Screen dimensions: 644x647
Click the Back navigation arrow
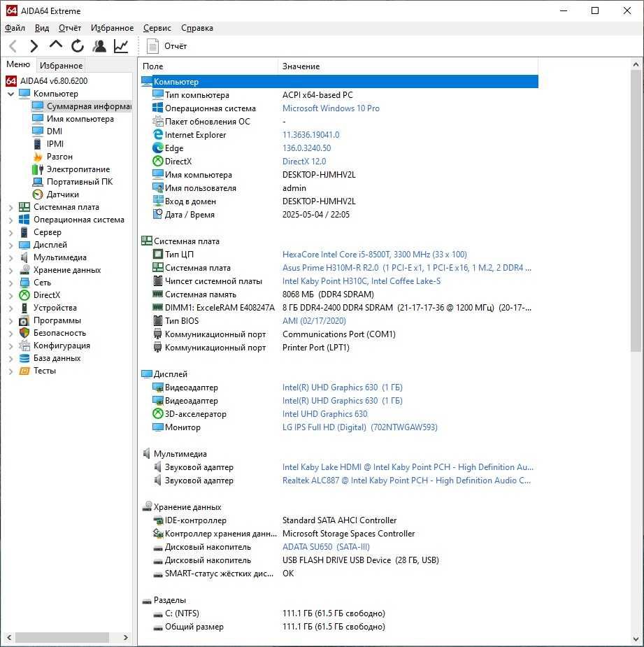tap(13, 46)
